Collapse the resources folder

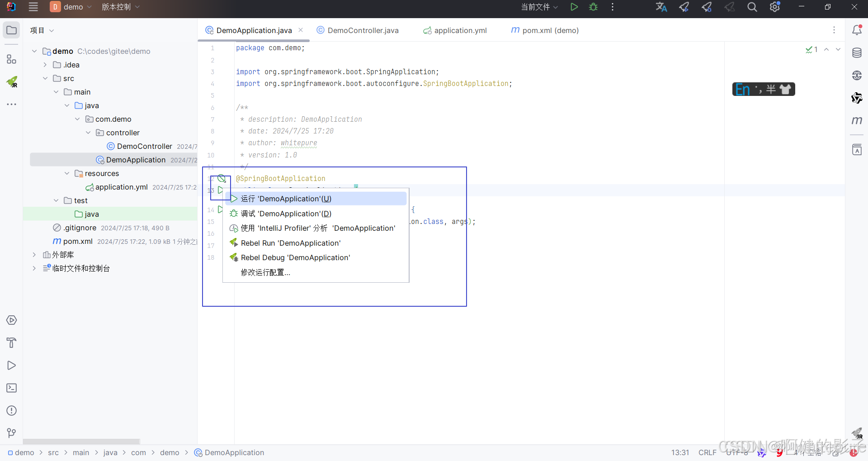(x=67, y=173)
